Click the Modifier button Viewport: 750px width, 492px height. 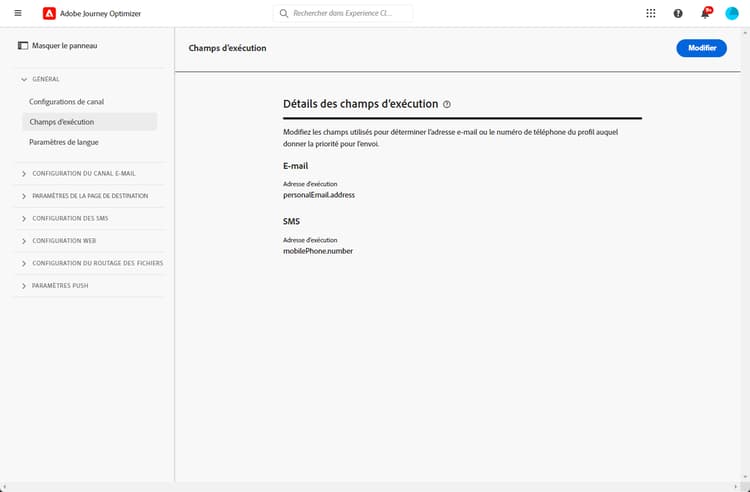coord(701,48)
